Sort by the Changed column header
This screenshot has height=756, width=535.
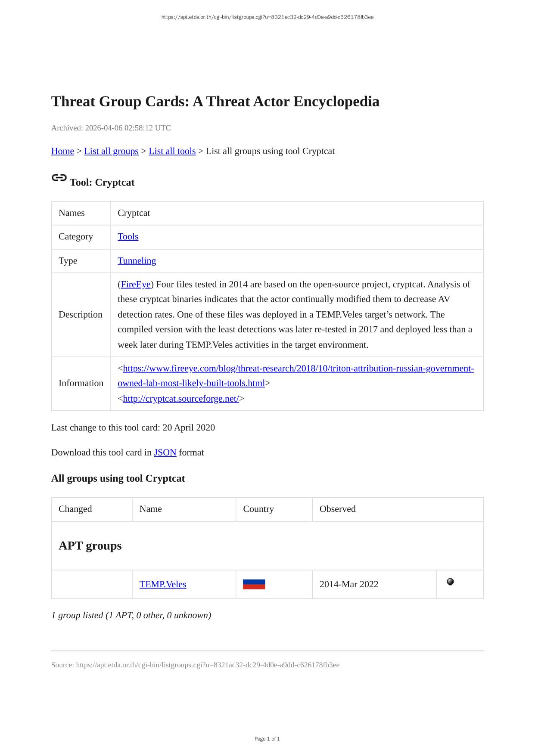[75, 509]
